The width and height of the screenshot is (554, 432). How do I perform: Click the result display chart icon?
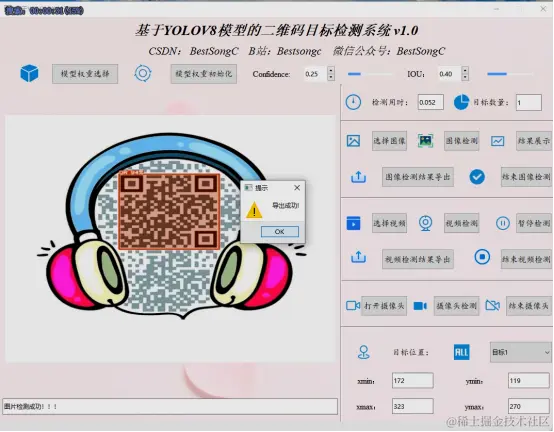point(497,141)
